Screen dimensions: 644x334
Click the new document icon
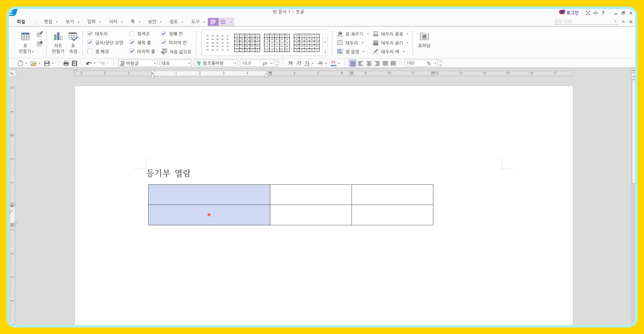coord(20,63)
